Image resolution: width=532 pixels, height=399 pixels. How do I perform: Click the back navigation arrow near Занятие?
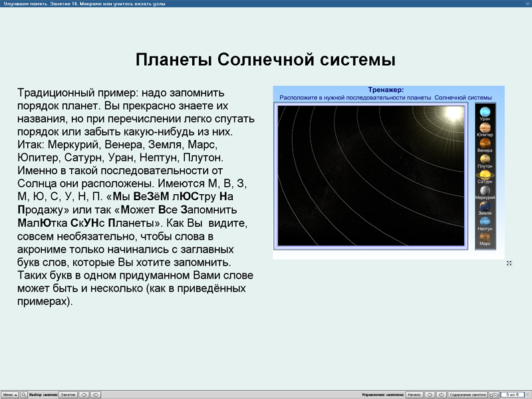[x=84, y=394]
